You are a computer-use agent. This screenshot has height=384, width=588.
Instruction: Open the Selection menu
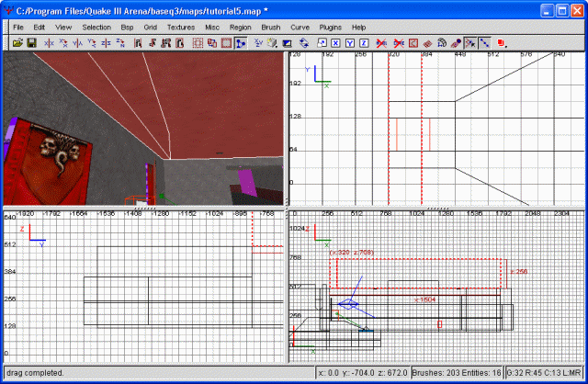point(96,28)
